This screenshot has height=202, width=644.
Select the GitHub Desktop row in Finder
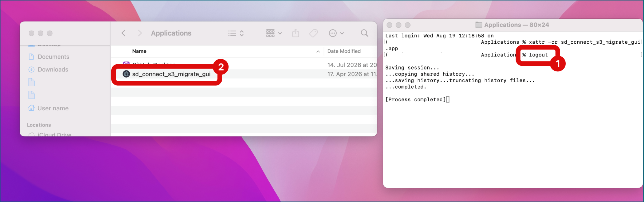(244, 65)
